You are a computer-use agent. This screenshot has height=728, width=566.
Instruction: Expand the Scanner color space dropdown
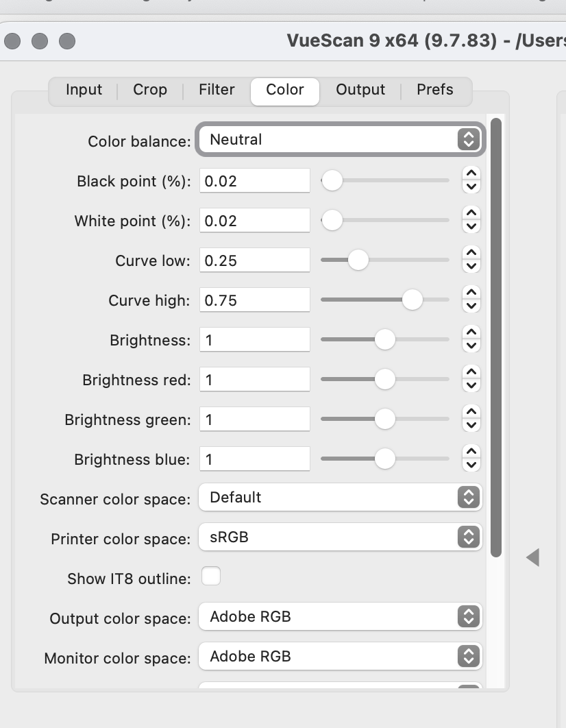[341, 498]
